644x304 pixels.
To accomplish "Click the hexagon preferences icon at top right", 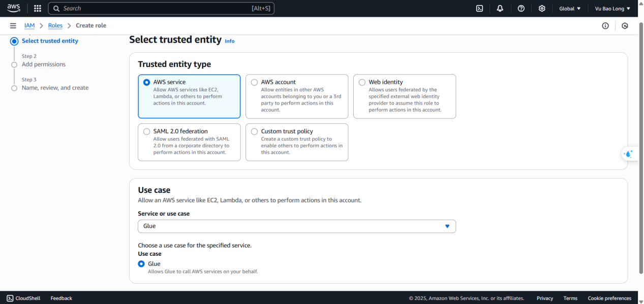I will click(x=625, y=26).
